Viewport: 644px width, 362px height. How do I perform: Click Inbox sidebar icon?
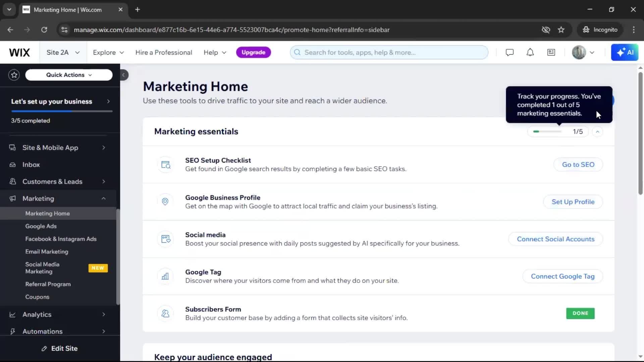(x=12, y=165)
